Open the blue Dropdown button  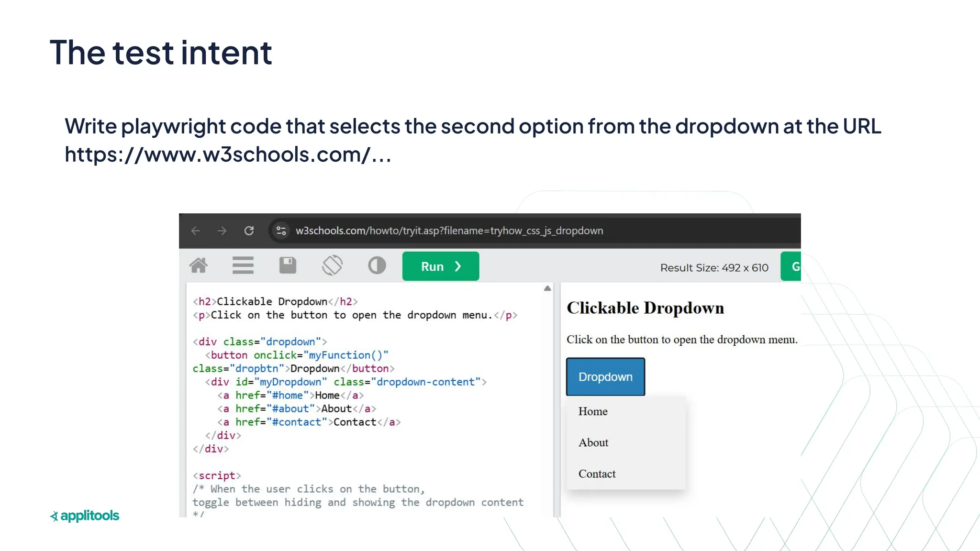pyautogui.click(x=605, y=377)
